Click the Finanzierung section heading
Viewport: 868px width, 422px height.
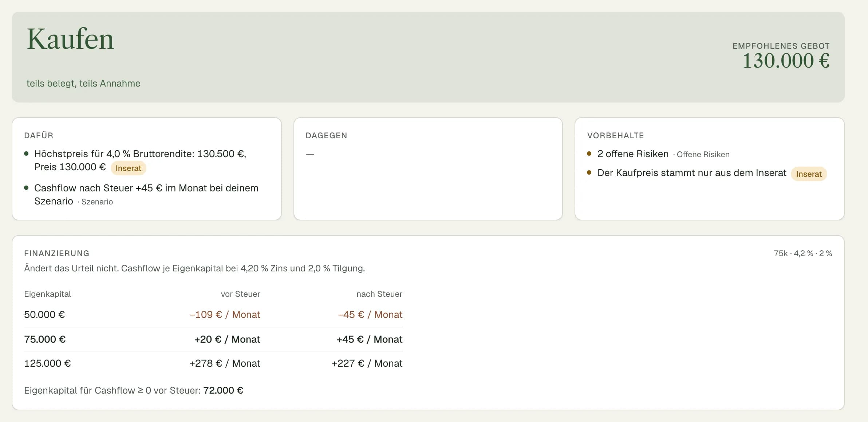57,253
